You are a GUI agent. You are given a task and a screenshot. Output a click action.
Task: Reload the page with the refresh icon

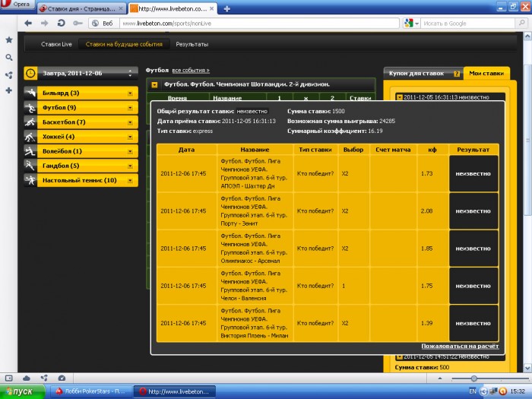tap(61, 23)
